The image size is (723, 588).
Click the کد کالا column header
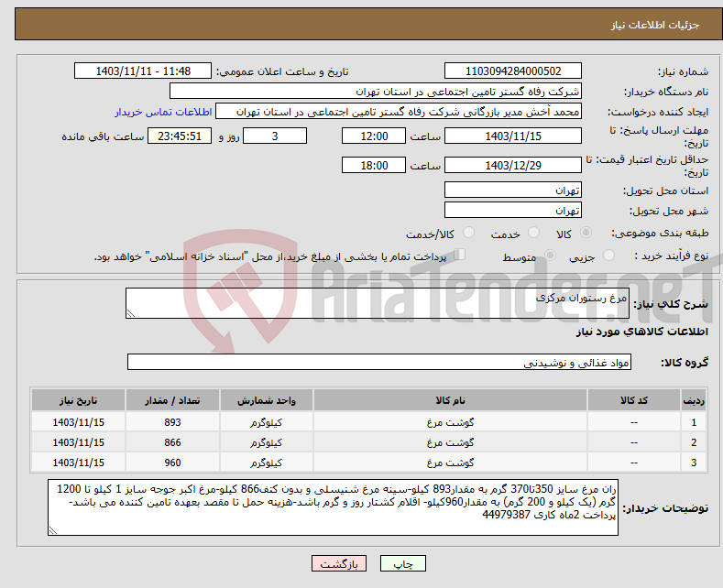point(633,400)
